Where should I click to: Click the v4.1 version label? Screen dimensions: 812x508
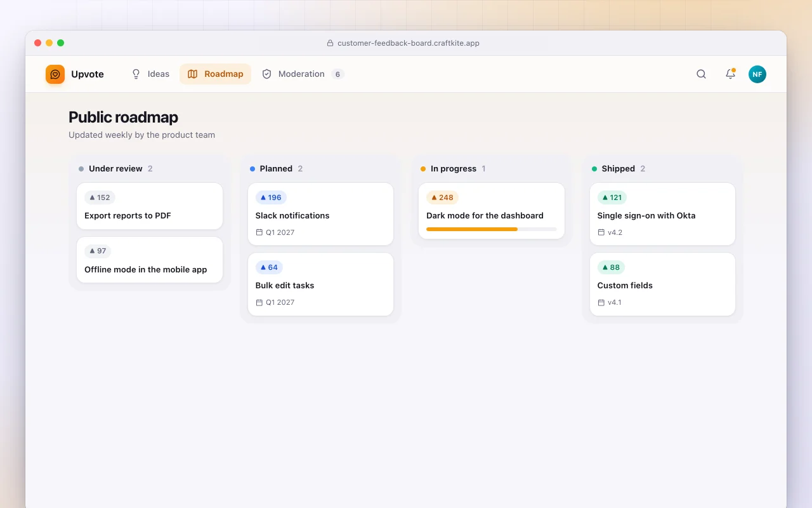615,302
